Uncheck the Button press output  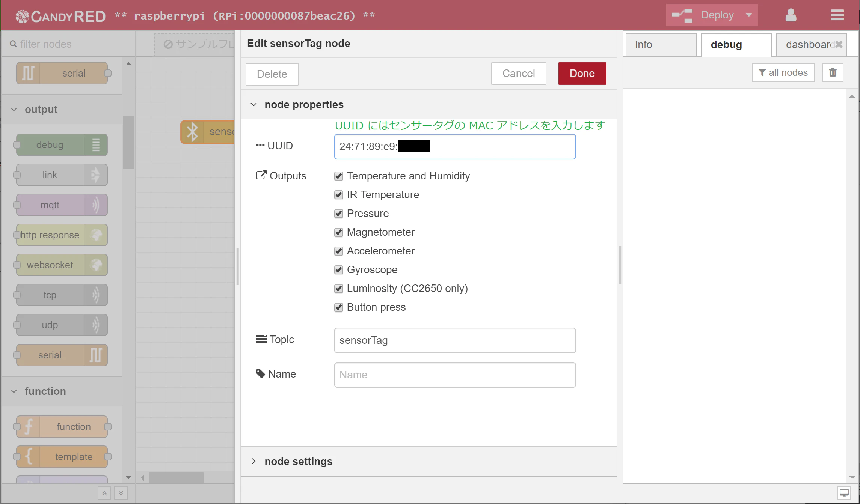click(x=339, y=307)
